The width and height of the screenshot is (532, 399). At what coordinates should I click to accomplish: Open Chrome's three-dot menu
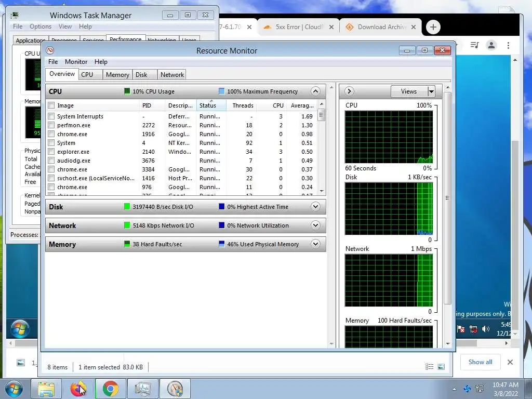(508, 45)
